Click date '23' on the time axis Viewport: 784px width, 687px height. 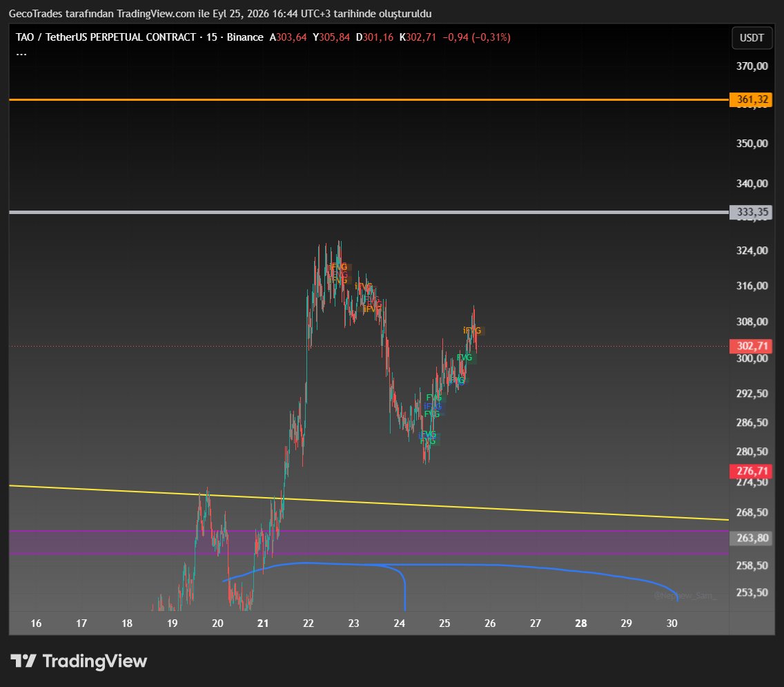point(354,623)
